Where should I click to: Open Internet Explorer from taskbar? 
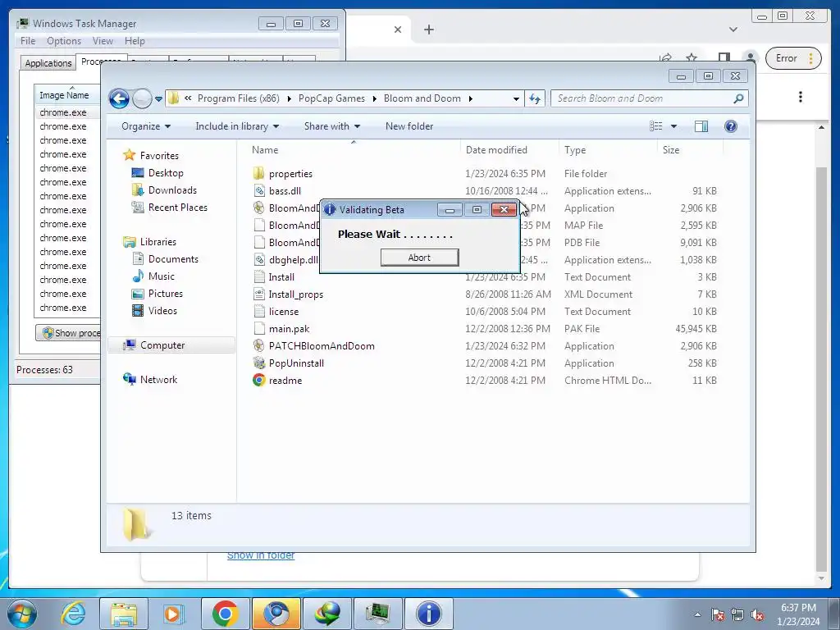click(72, 614)
